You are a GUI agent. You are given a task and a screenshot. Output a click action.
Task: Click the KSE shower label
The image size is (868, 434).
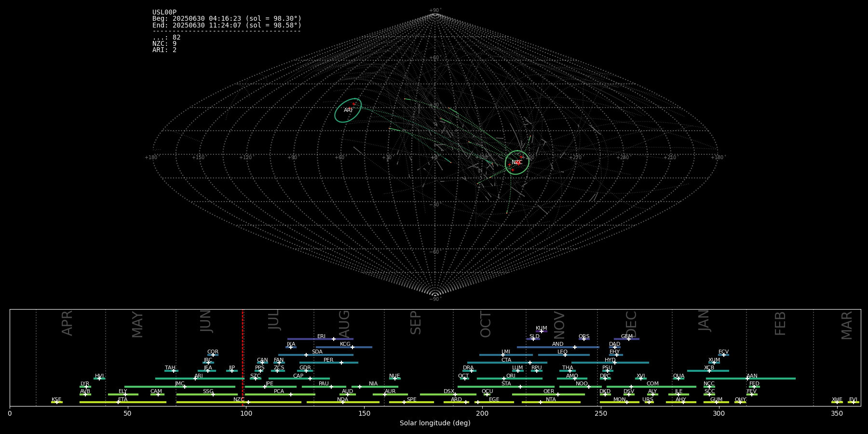[x=56, y=400]
